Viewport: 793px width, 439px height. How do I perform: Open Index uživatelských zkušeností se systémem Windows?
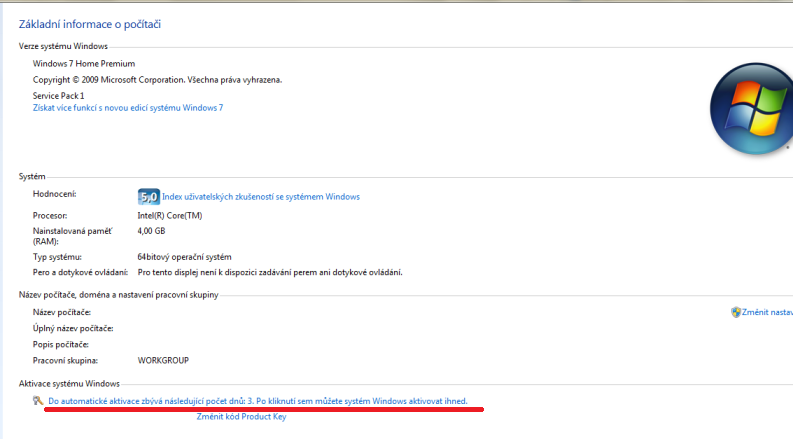(261, 197)
